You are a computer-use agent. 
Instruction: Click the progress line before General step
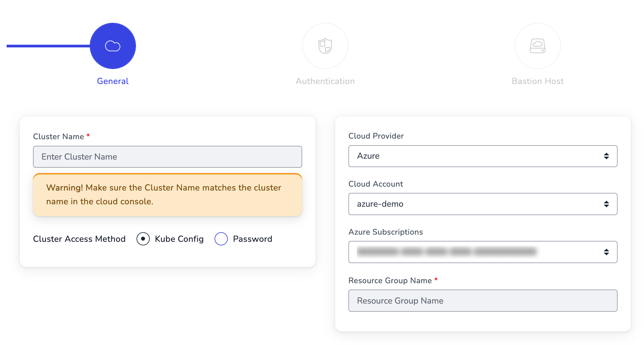coord(48,46)
